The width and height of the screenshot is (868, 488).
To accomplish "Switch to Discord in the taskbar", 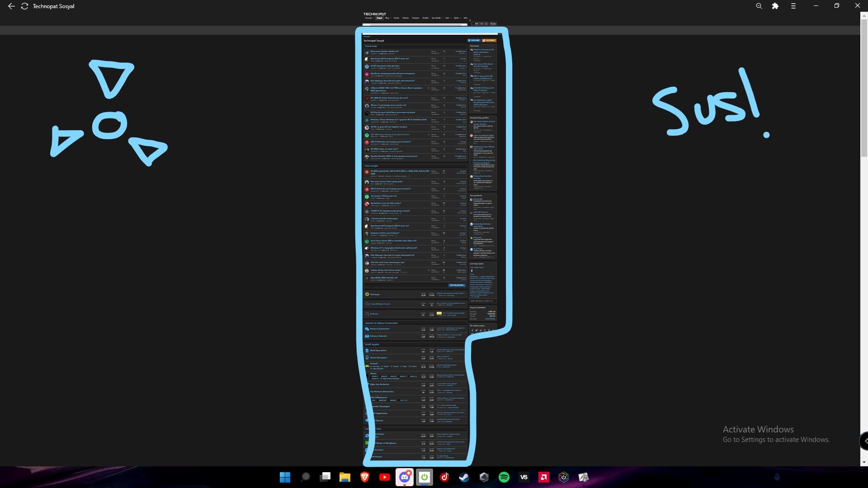I will [405, 477].
